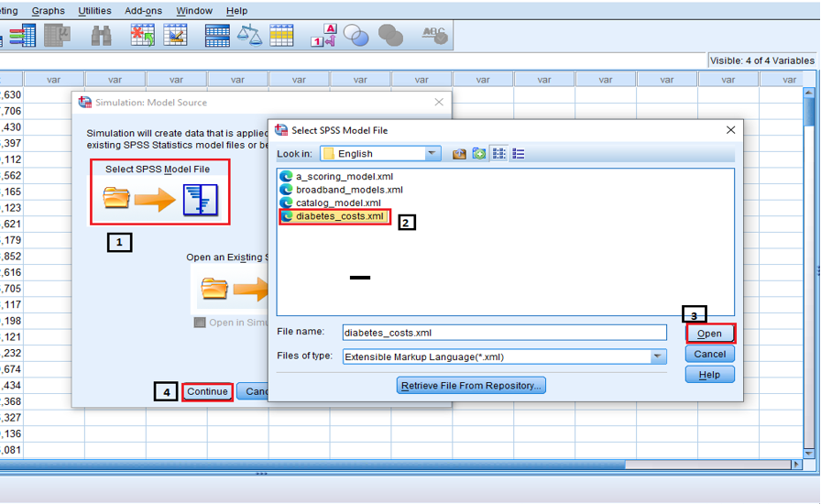Click the catalog_model.xml file icon
Screen dimensions: 821x504
pyautogui.click(x=286, y=203)
